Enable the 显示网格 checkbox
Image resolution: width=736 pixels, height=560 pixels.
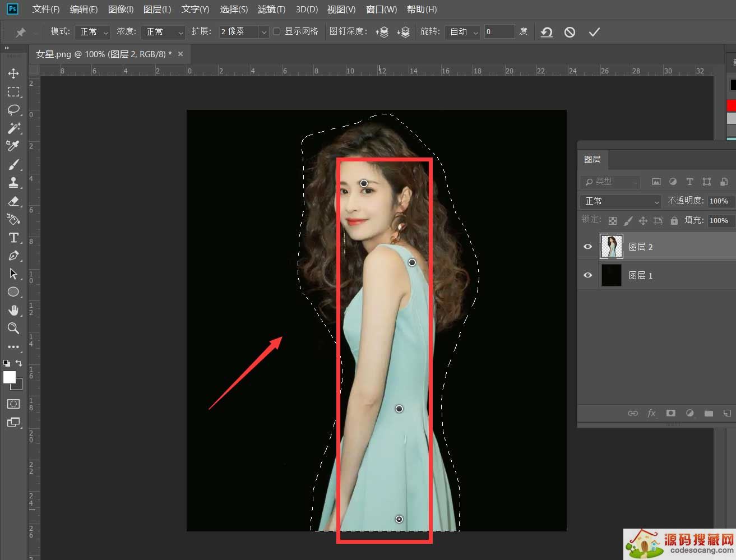(x=276, y=31)
